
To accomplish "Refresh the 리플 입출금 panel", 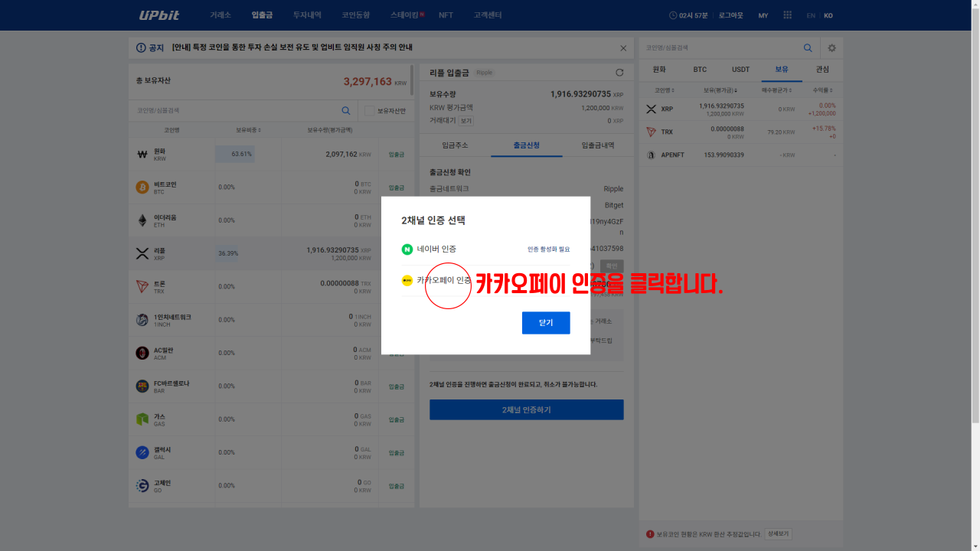I will (x=619, y=73).
